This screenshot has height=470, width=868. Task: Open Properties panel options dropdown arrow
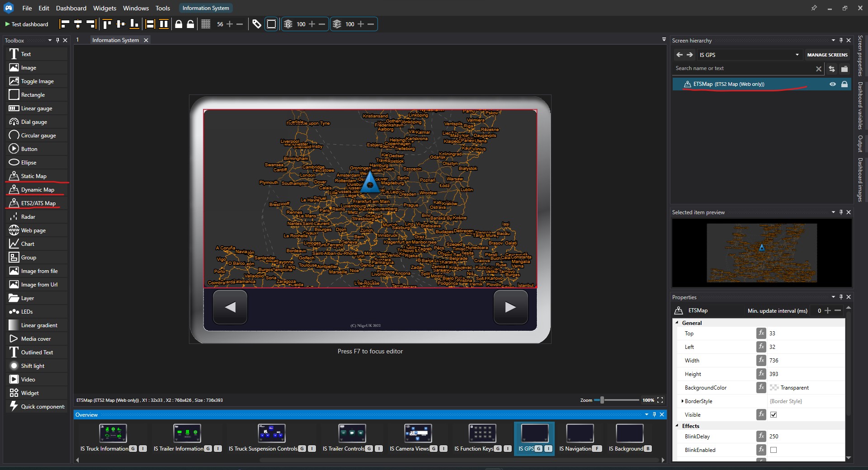833,297
